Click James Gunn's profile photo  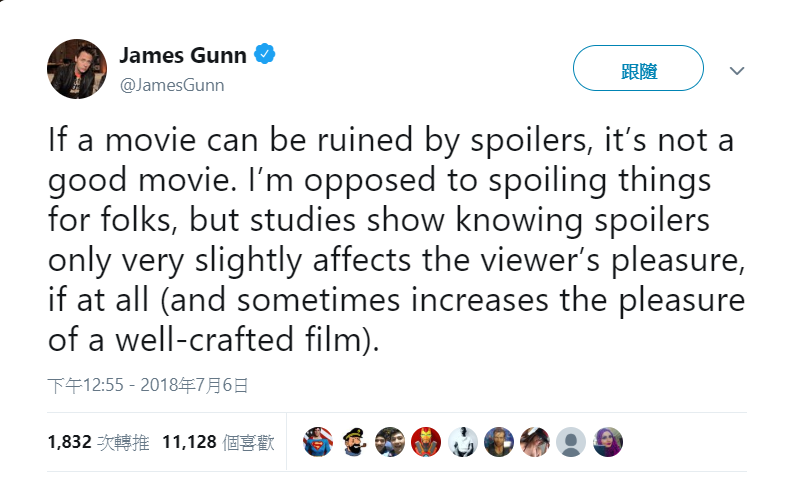coord(77,69)
